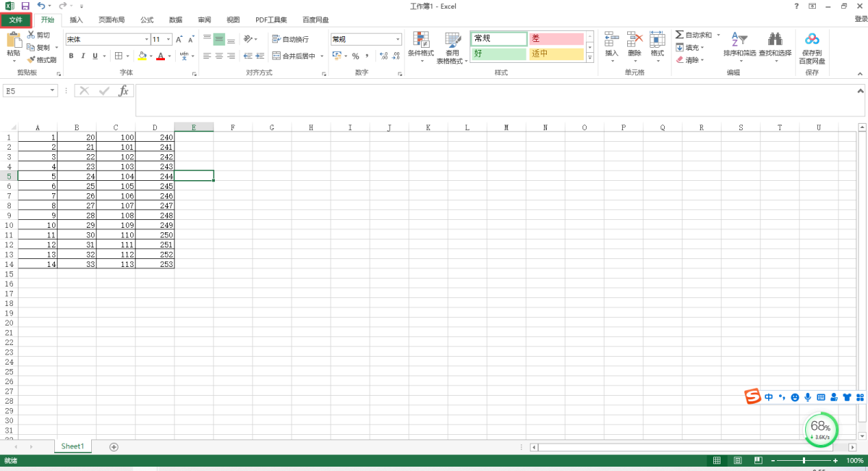Toggle bold formatting
This screenshot has width=868, height=471.
pos(71,56)
